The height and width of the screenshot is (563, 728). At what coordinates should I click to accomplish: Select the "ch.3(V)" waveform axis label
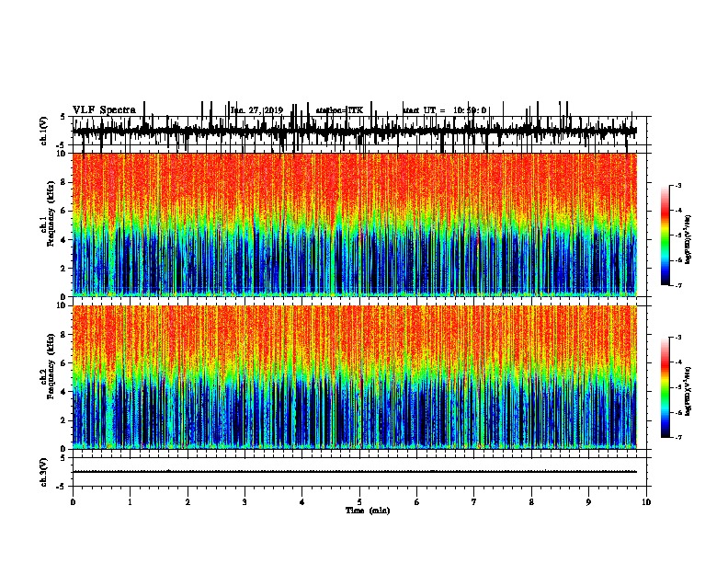tap(44, 472)
